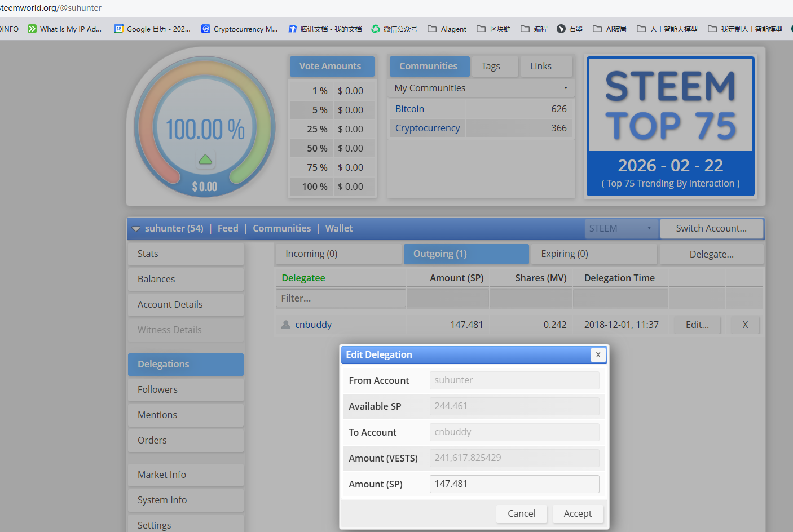
Task: Open the 微信公众号 bookmark icon
Action: click(x=376, y=29)
